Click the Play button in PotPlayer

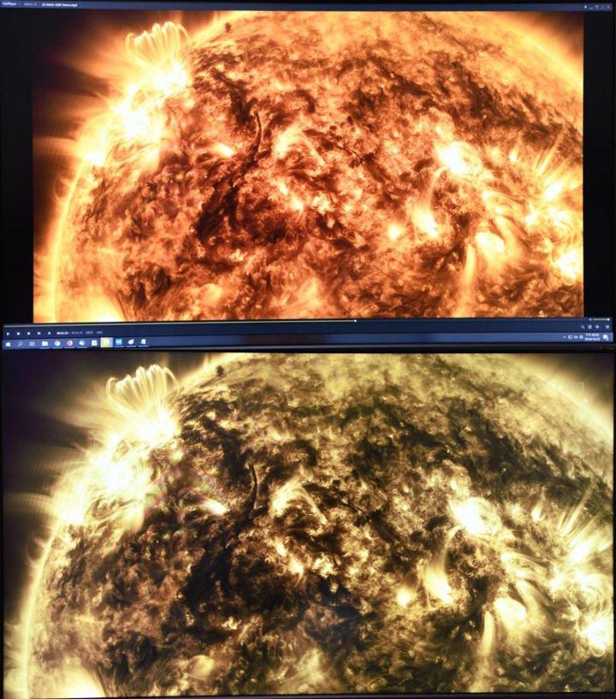pos(8,334)
